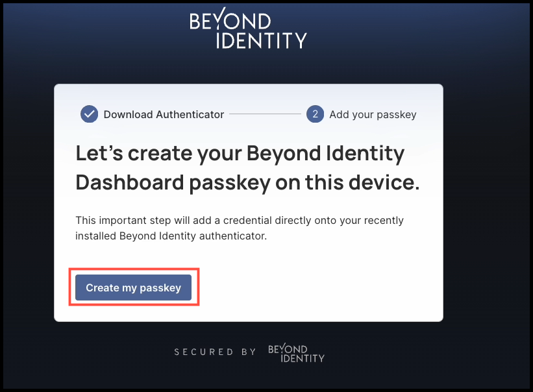Image resolution: width=533 pixels, height=392 pixels.
Task: Click the SECURED BY footer text
Action: click(215, 352)
